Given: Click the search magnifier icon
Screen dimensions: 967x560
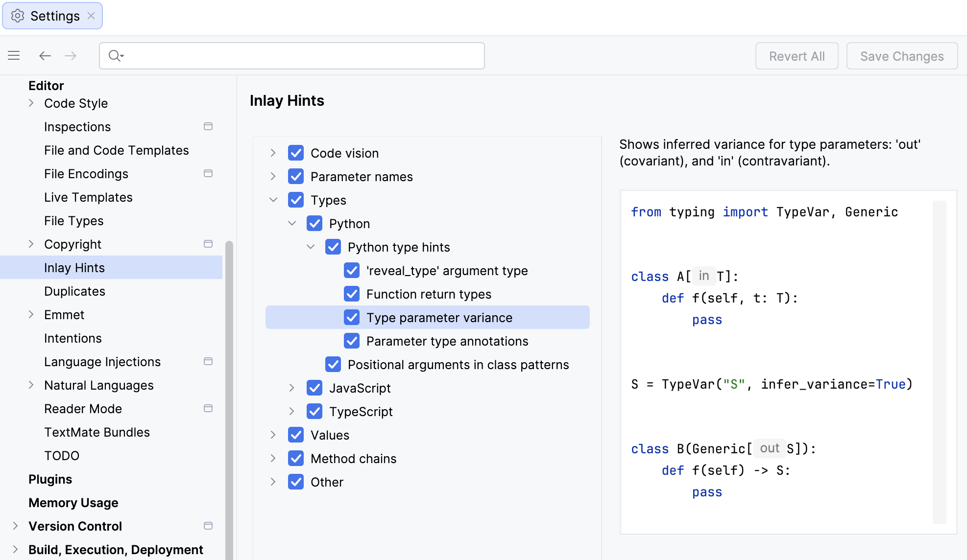Looking at the screenshot, I should pos(115,56).
